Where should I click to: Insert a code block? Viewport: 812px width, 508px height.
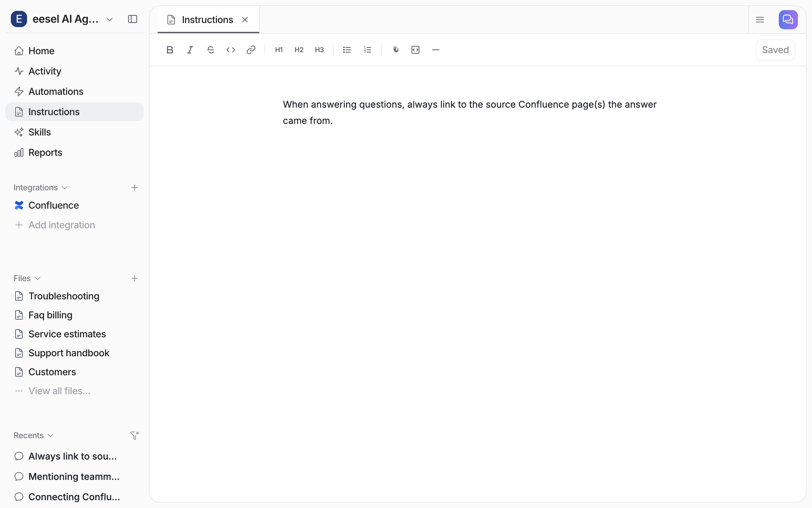tap(415, 50)
